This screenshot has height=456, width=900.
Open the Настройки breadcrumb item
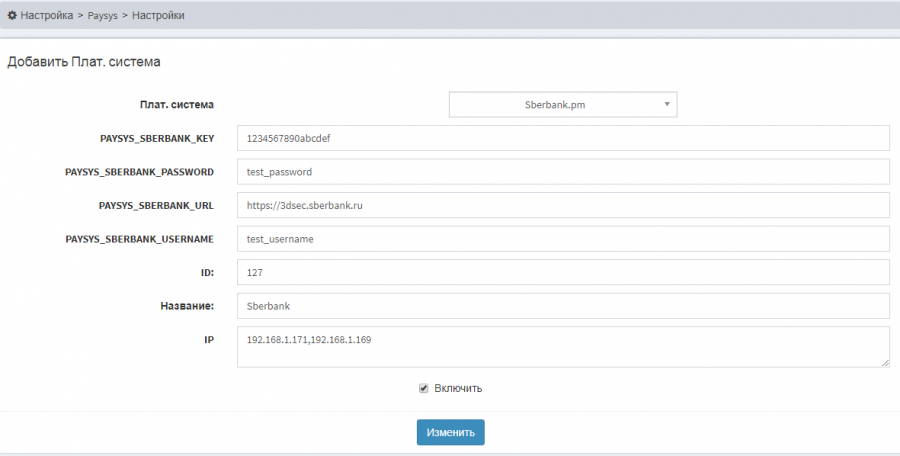coord(158,16)
